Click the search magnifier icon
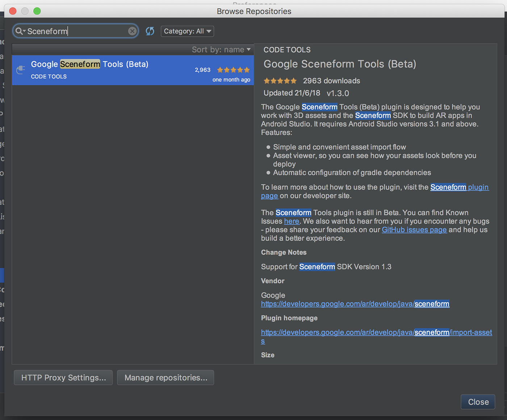This screenshot has width=507, height=420. pyautogui.click(x=19, y=31)
